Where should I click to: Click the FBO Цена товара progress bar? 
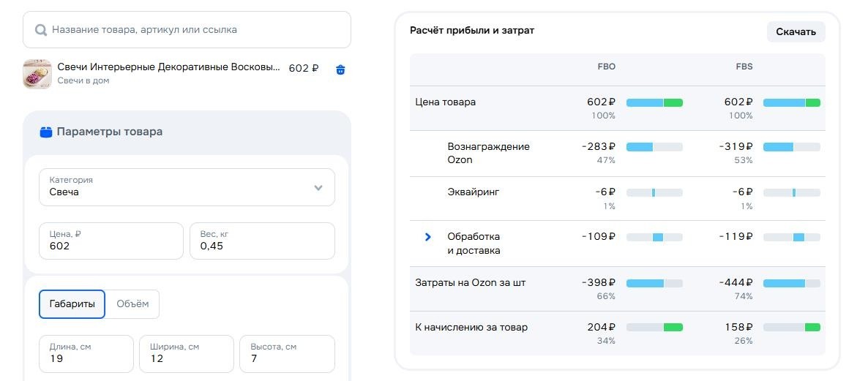(654, 103)
